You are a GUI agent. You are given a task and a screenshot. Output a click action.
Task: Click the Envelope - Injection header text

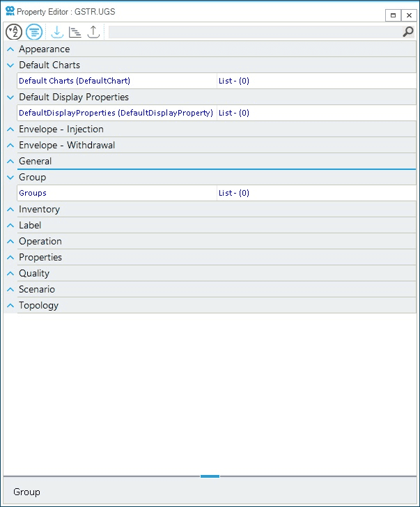tap(61, 130)
